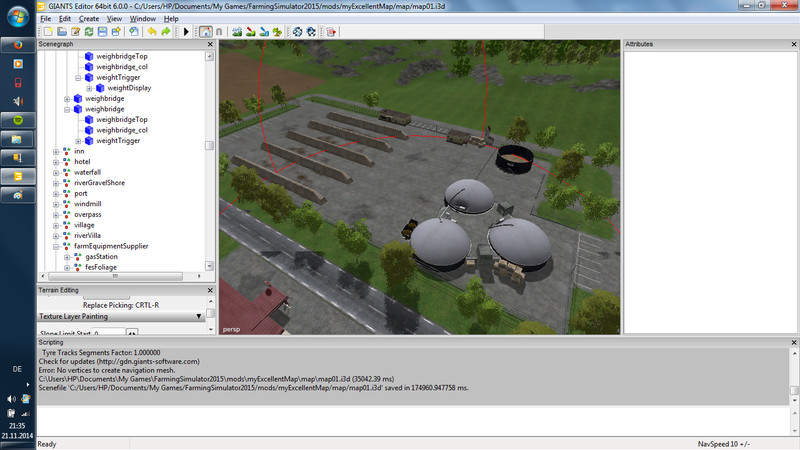Click the Slope Limit Start input field

(109, 333)
